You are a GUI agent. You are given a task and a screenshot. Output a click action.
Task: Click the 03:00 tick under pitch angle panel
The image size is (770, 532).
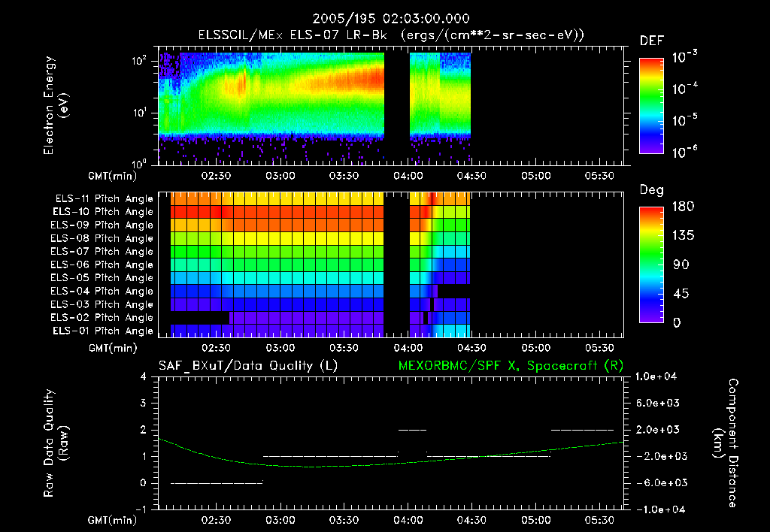(x=280, y=348)
